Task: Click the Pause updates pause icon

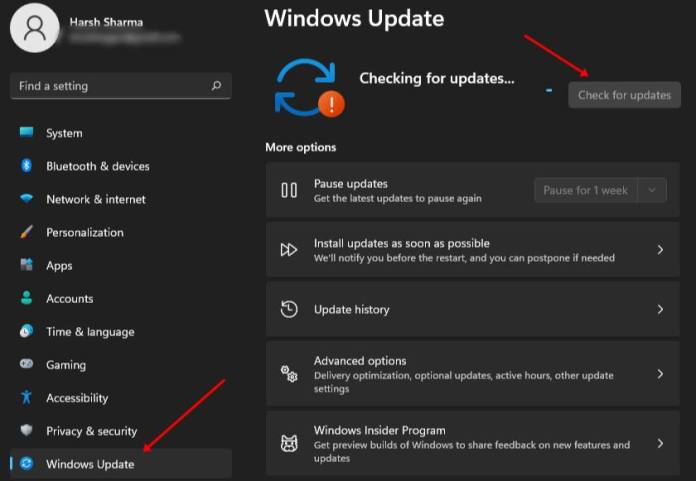Action: 289,190
